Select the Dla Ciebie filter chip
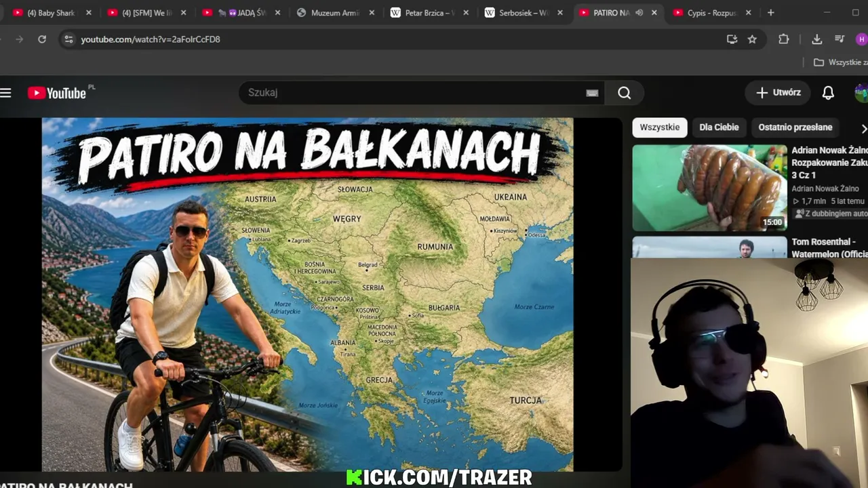This screenshot has width=868, height=488. pos(719,127)
